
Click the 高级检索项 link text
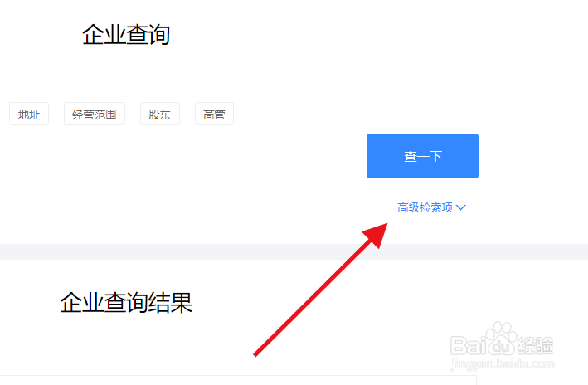point(425,207)
